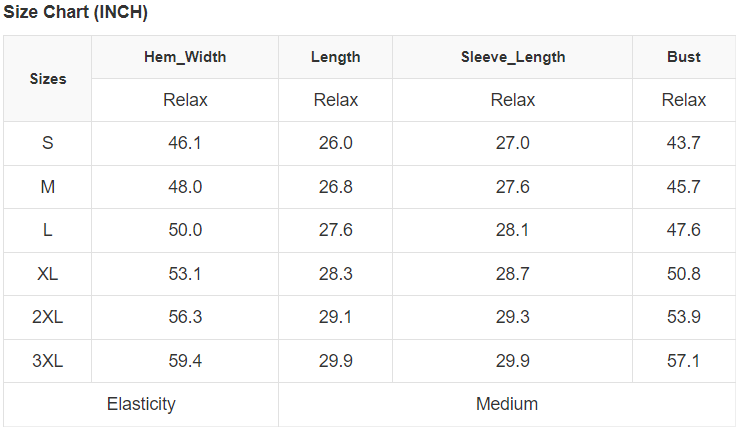Screen dimensions: 736x427
Task: Click the 46.1 hem width cell
Action: (x=185, y=143)
